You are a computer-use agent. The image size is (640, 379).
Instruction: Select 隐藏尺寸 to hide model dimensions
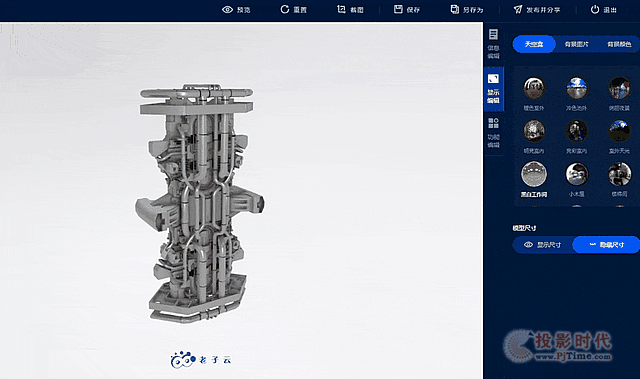tap(606, 245)
